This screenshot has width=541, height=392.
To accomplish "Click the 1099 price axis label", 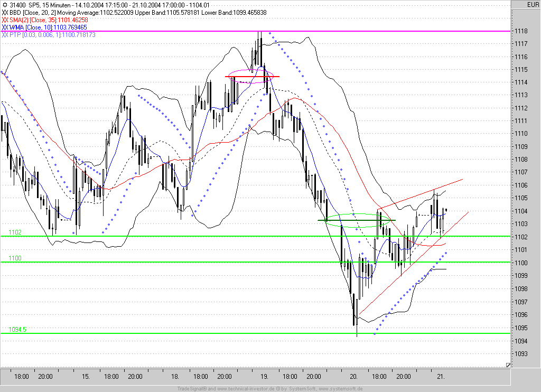I will 521,276.
